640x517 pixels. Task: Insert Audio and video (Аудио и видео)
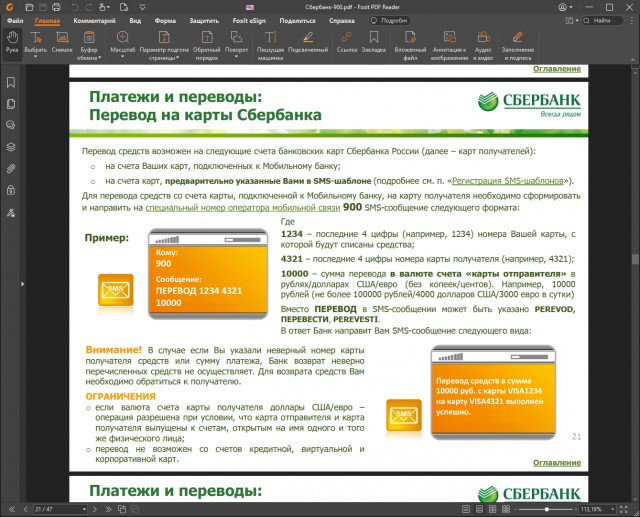tap(483, 45)
